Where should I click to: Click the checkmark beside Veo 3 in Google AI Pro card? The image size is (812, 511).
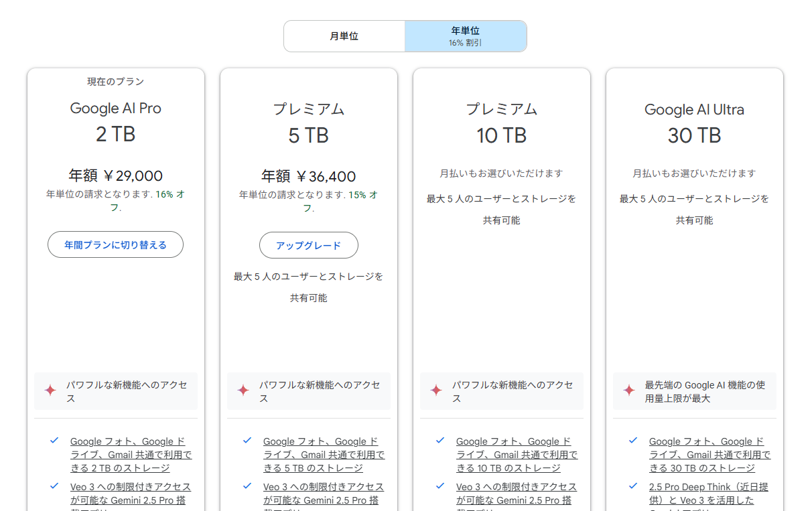pos(54,486)
